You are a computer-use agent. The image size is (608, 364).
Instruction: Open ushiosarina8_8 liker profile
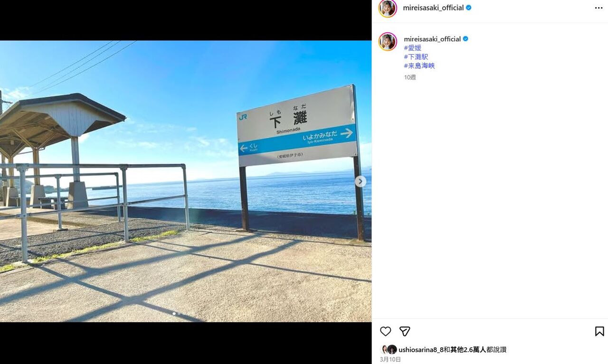tap(421, 350)
